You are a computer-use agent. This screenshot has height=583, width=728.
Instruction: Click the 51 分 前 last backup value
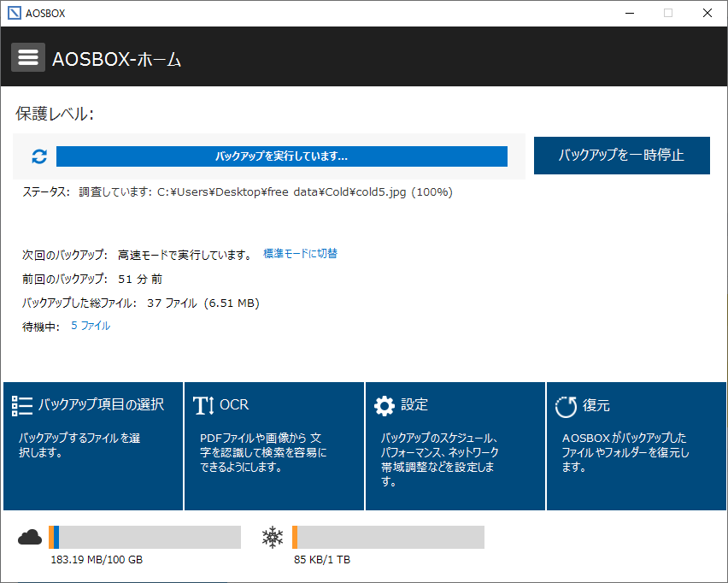click(140, 280)
